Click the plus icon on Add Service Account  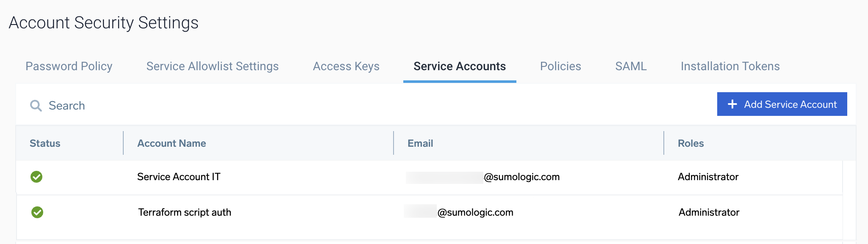732,104
